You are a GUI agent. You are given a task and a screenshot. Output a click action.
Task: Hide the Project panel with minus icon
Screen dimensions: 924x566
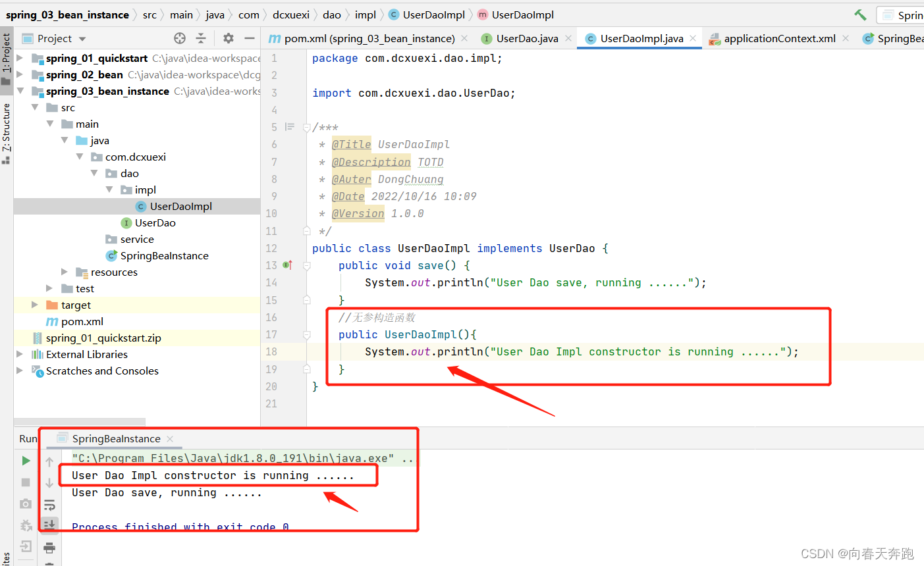click(x=250, y=38)
